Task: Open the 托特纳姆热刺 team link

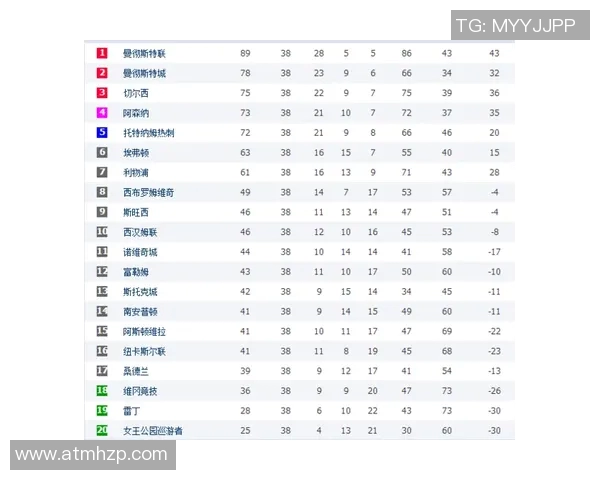Action: [x=148, y=133]
